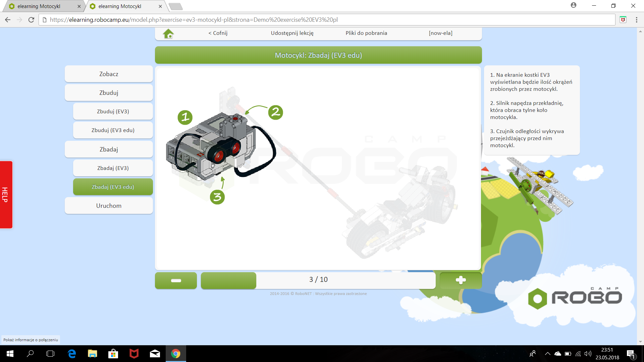644x362 pixels.
Task: Open the Zobacz section
Action: 109,74
